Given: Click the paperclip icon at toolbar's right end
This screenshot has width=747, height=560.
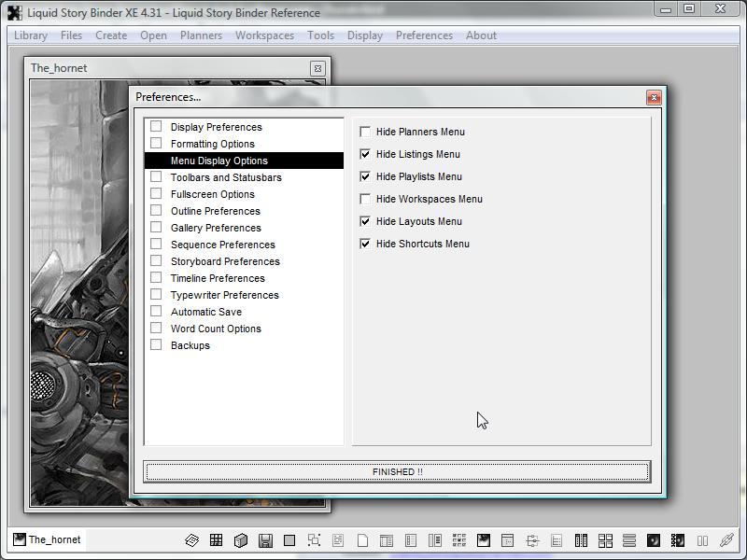Looking at the screenshot, I should pyautogui.click(x=726, y=540).
